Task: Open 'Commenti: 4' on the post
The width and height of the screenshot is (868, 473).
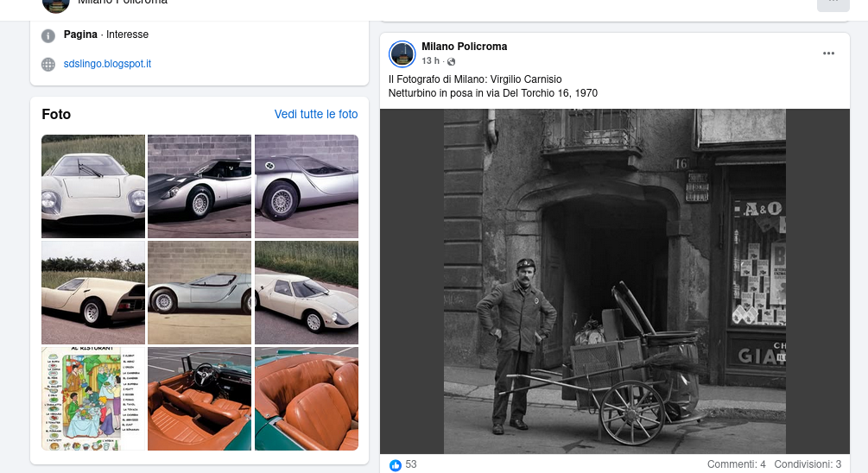Action: pyautogui.click(x=736, y=464)
